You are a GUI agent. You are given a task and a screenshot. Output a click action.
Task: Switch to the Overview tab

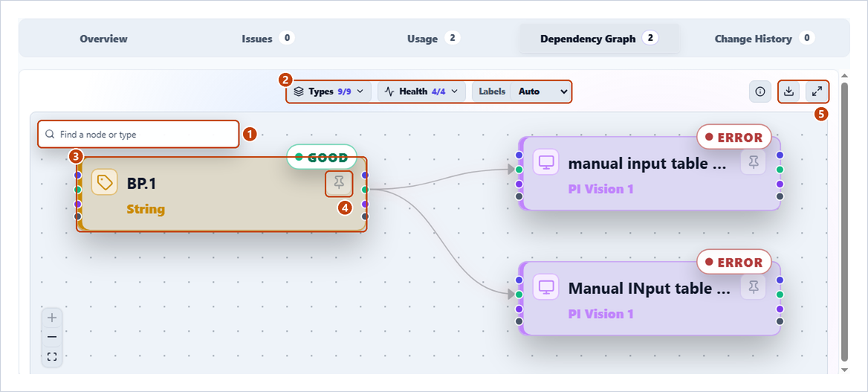pyautogui.click(x=103, y=39)
